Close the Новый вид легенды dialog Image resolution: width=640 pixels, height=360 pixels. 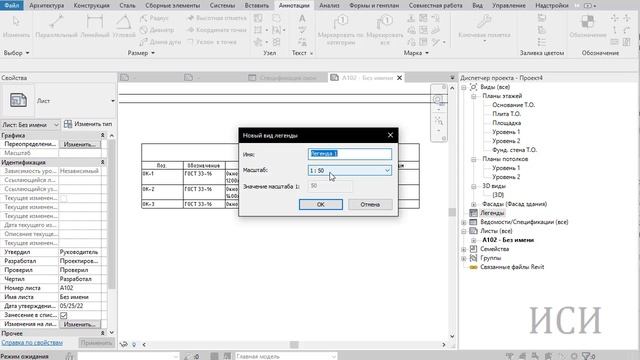pos(390,135)
